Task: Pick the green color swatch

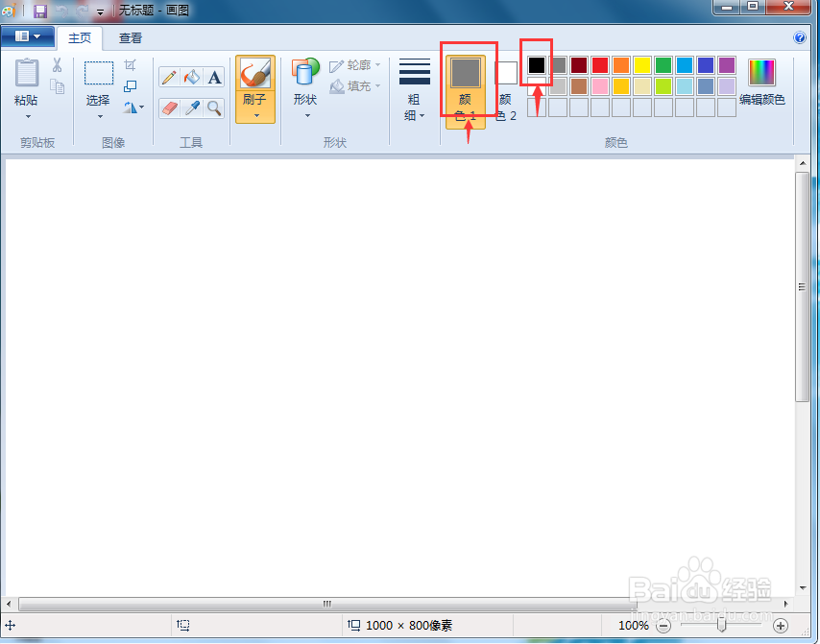Action: (663, 65)
